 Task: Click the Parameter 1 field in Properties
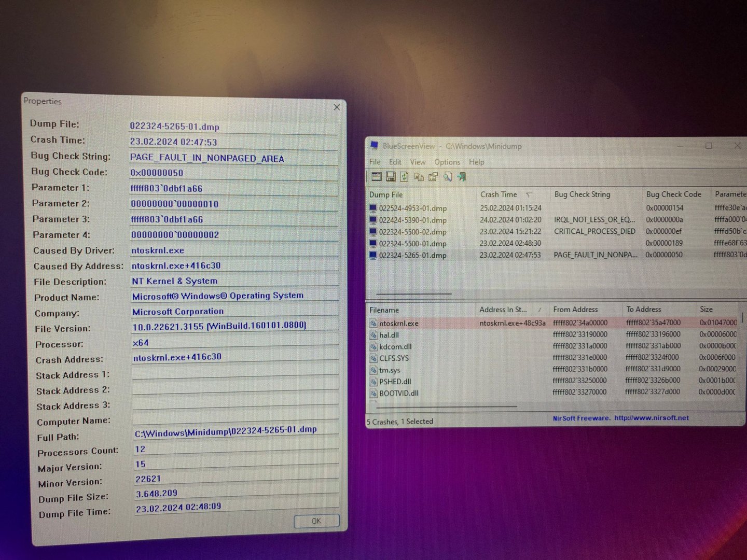point(234,189)
